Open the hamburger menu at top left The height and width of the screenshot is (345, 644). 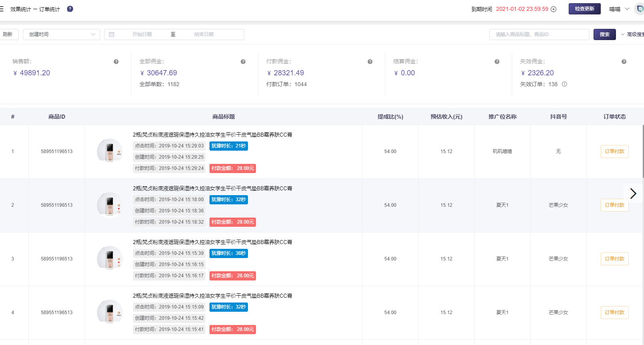(x=2, y=9)
